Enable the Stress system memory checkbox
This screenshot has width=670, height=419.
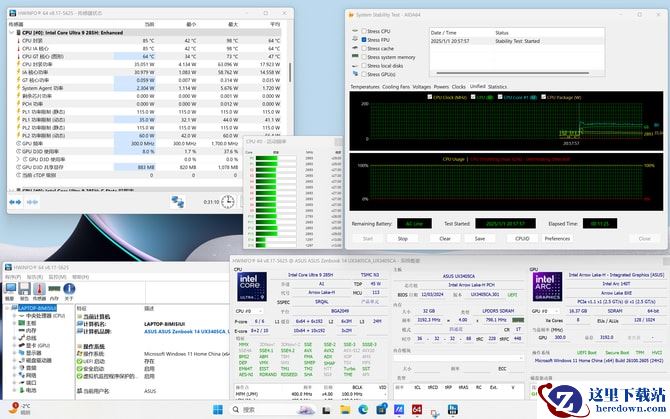(x=364, y=57)
